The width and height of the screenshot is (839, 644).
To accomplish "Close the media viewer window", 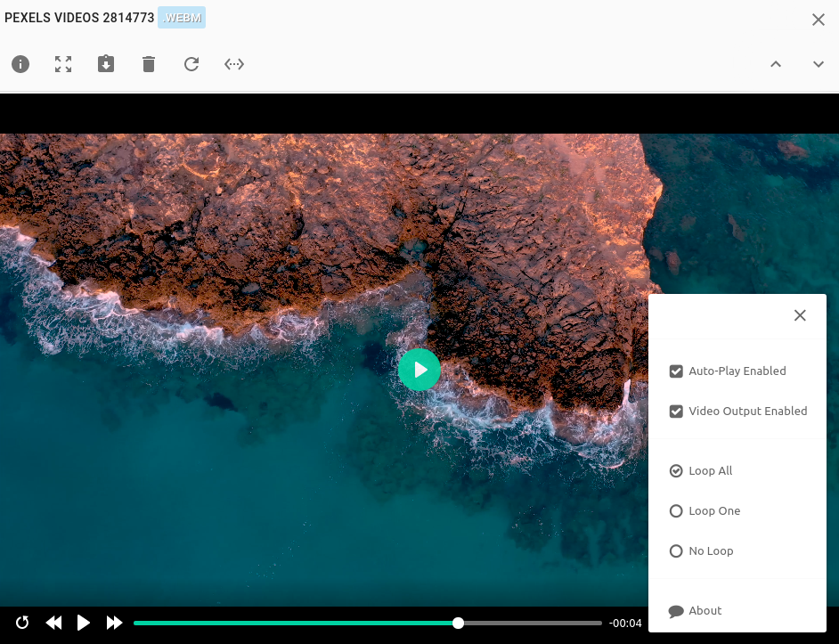I will pos(819,20).
